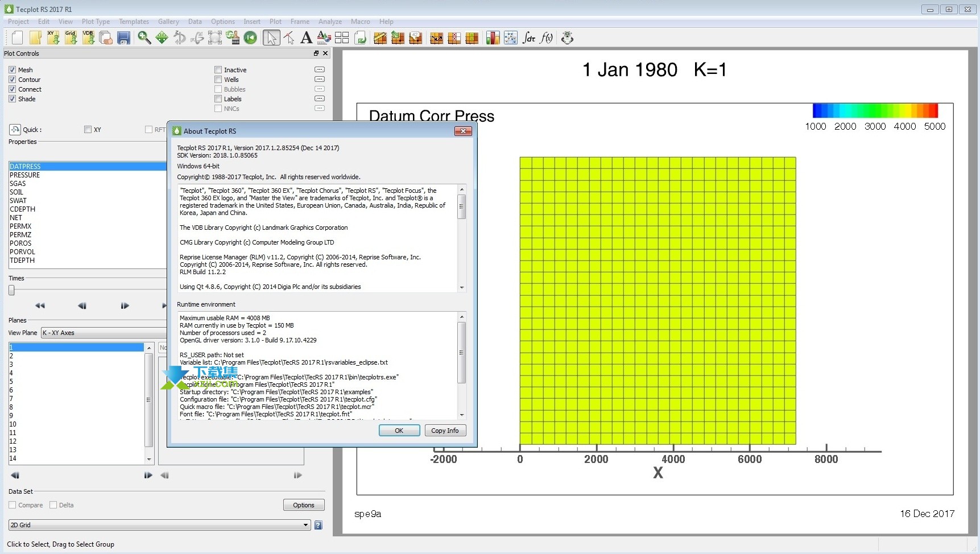Select the arrow Selector tool
Image resolution: width=980 pixels, height=554 pixels.
[x=271, y=38]
